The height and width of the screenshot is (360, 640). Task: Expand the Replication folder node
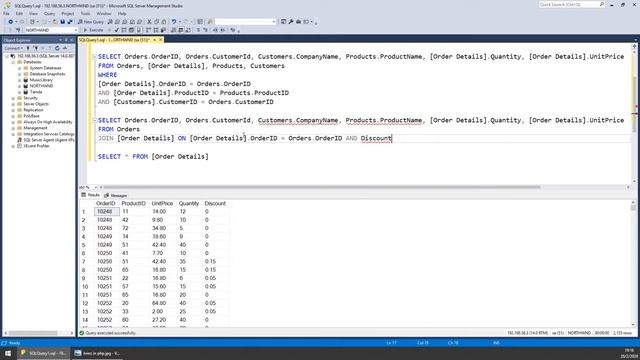pyautogui.click(x=13, y=110)
